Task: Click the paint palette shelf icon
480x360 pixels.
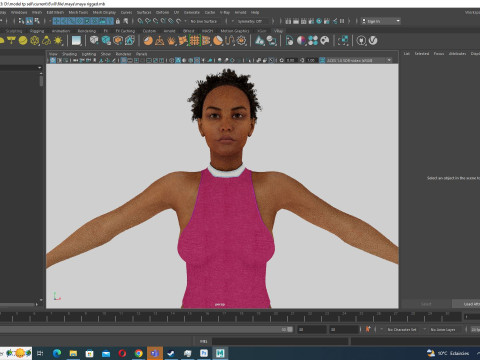Action: coord(325,41)
